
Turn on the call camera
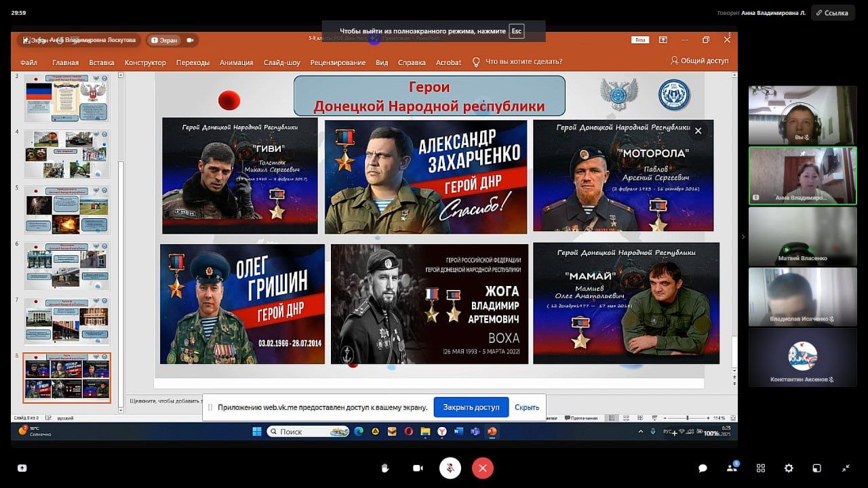point(418,468)
